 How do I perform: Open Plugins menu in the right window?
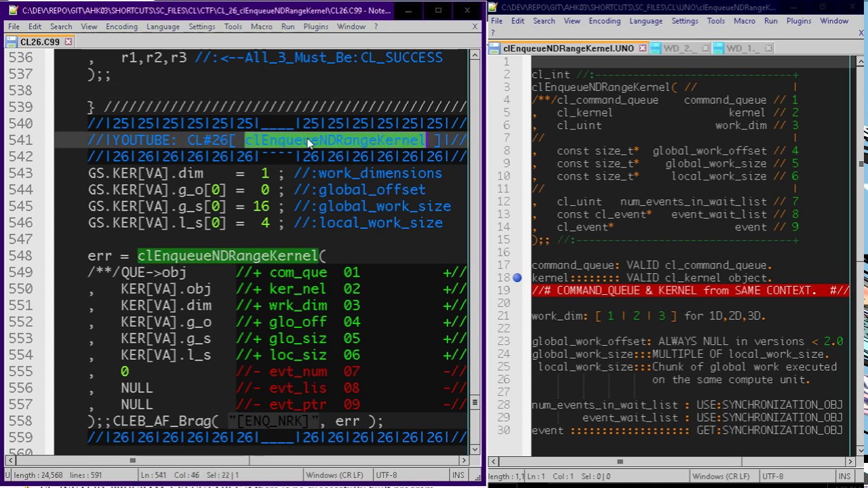point(798,21)
